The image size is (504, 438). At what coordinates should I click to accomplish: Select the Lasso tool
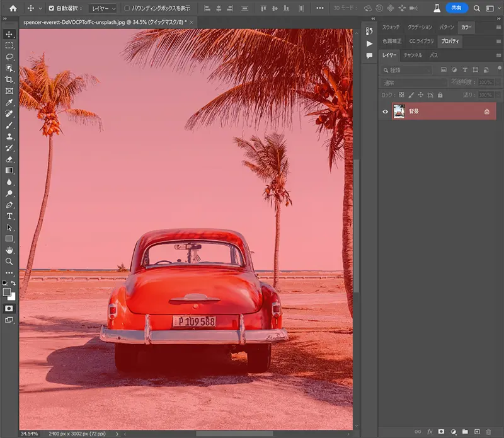(9, 57)
